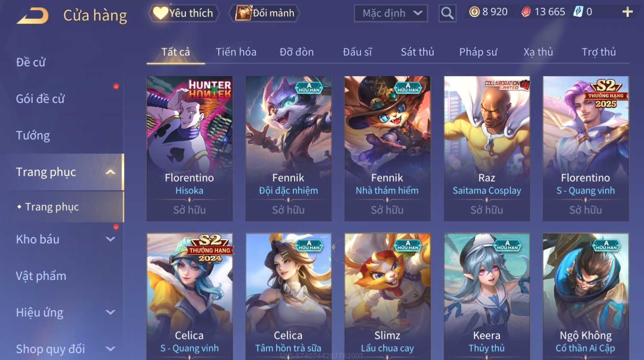Click the gold coin icon
The height and width of the screenshot is (360, 644).
coord(474,12)
